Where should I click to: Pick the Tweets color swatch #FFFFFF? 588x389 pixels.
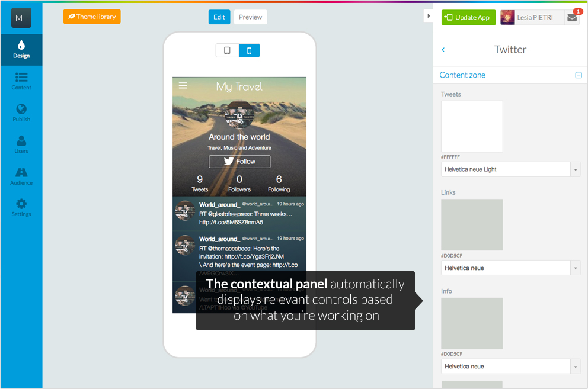[x=472, y=126]
